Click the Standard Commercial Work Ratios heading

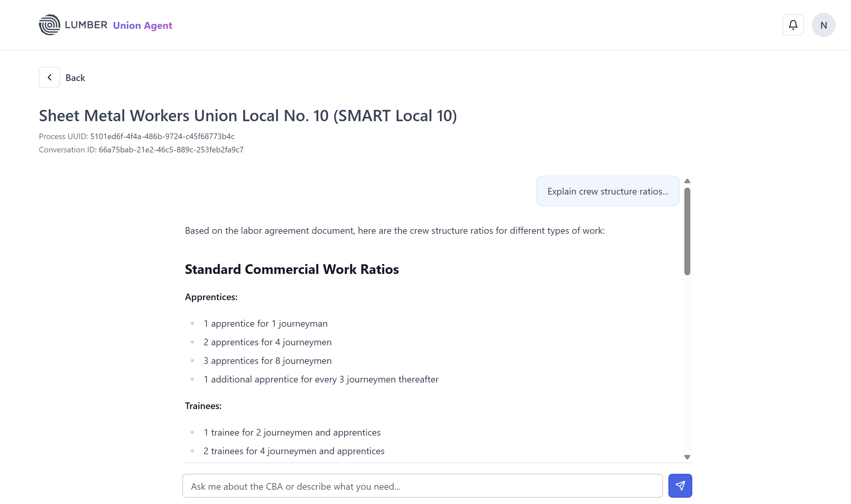[x=292, y=269]
